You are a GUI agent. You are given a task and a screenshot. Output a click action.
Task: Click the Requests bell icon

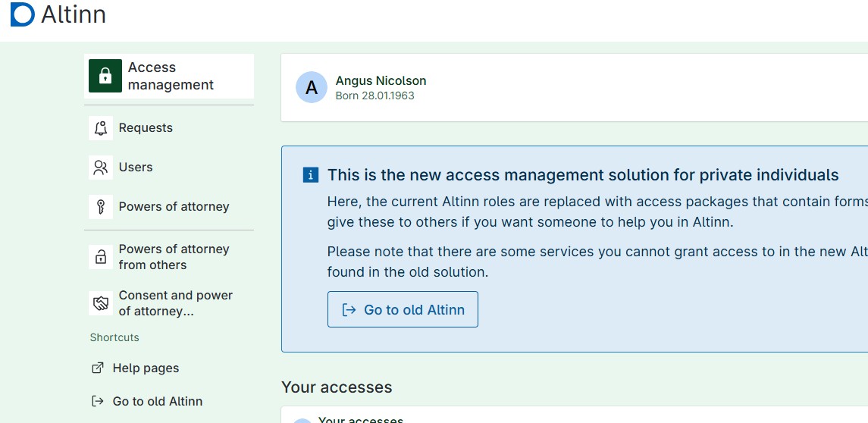(x=101, y=128)
